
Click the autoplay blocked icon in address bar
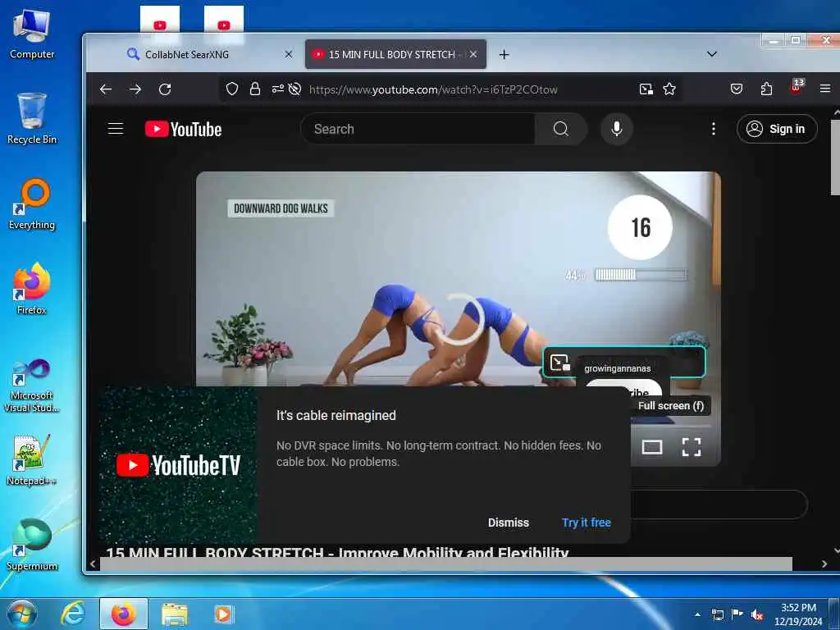294,89
